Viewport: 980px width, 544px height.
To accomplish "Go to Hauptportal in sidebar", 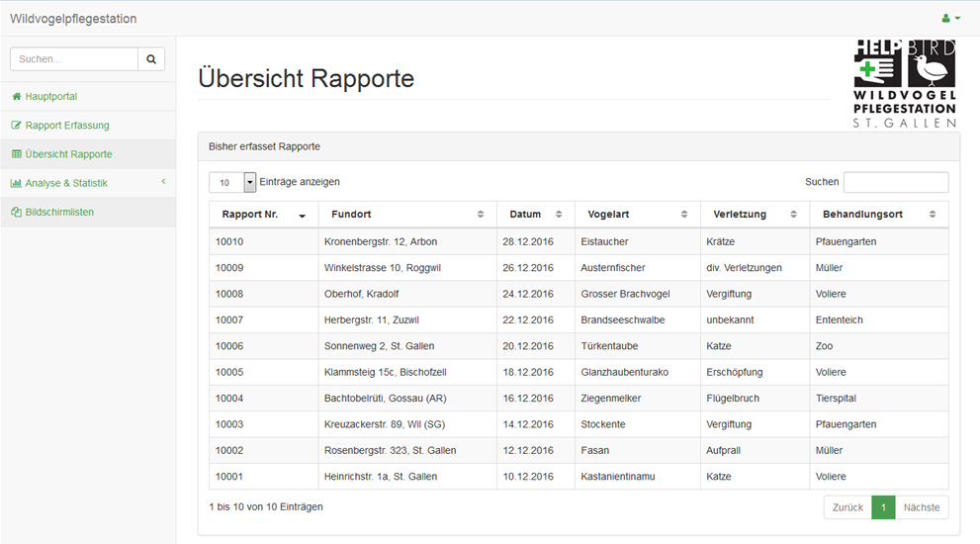I will click(50, 97).
